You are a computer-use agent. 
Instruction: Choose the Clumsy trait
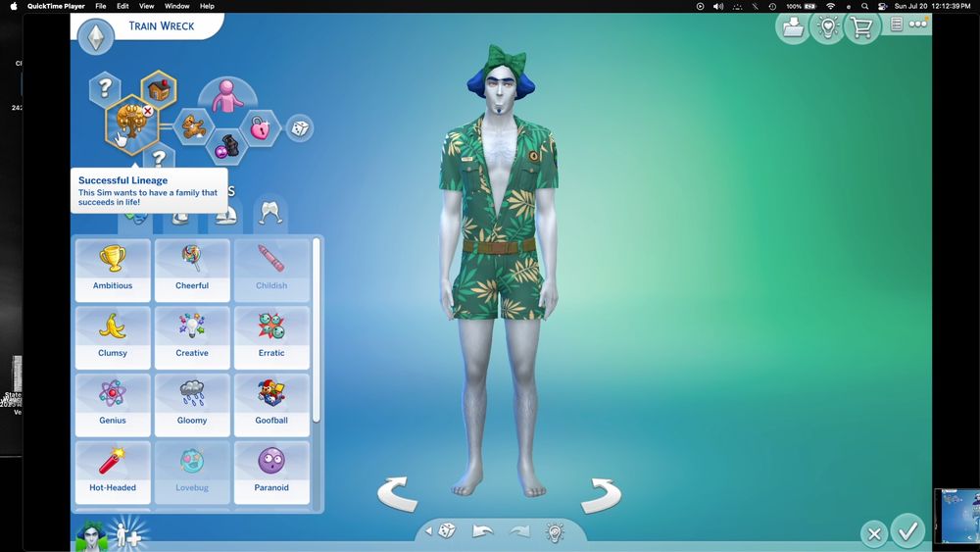click(113, 338)
